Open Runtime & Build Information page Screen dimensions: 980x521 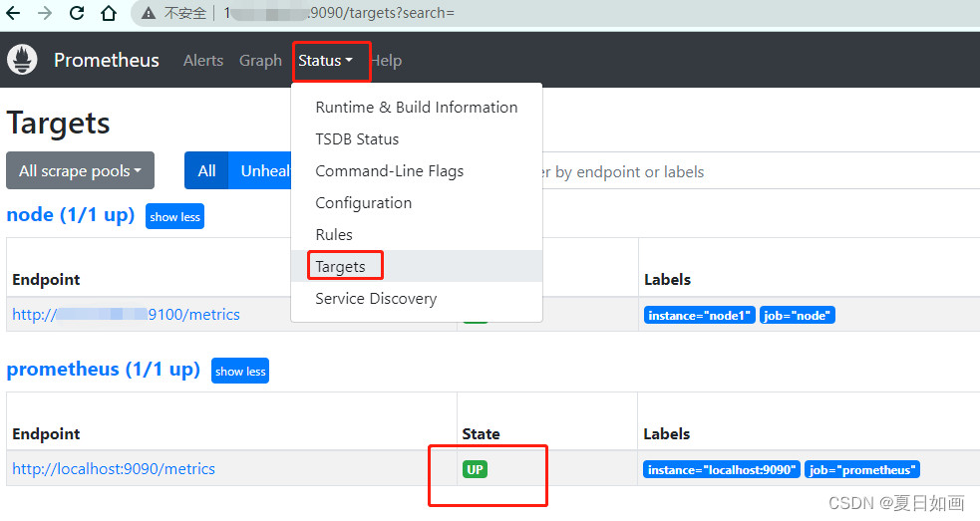pos(416,107)
